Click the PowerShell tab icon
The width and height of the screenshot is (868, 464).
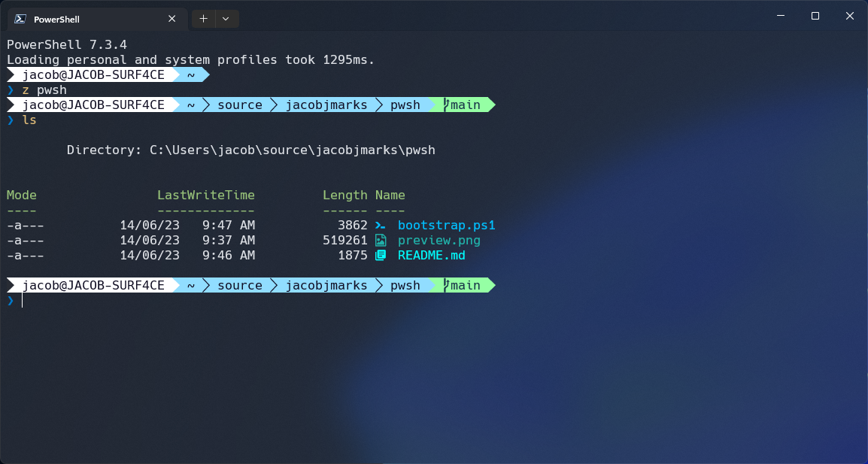(20, 19)
